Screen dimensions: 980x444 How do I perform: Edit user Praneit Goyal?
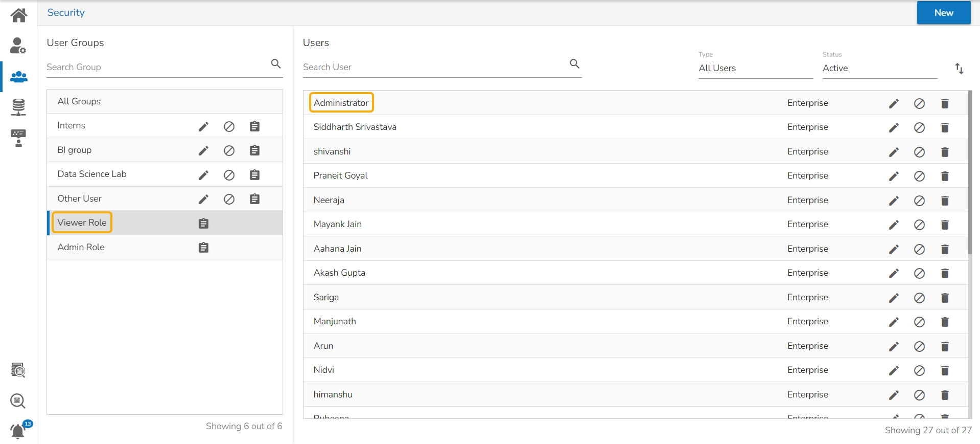pos(894,176)
